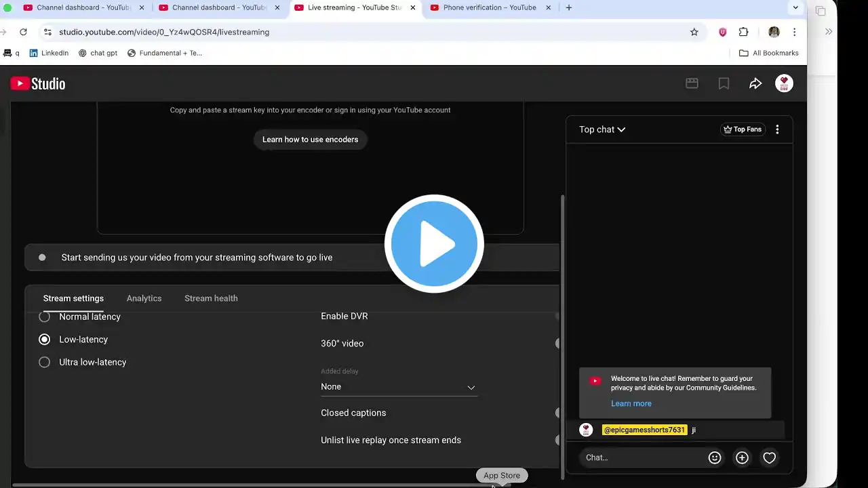Open the tab search dropdown arrow
This screenshot has width=868, height=488.
[795, 7]
